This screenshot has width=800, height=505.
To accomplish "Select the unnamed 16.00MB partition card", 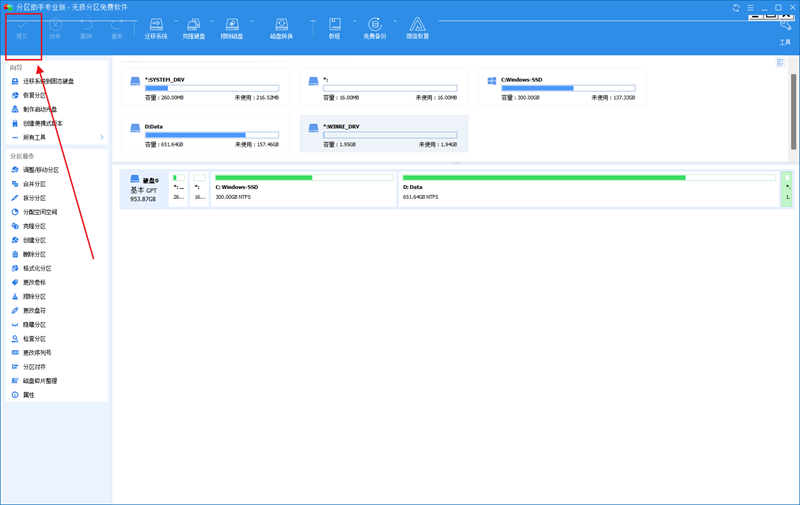I will click(x=384, y=87).
